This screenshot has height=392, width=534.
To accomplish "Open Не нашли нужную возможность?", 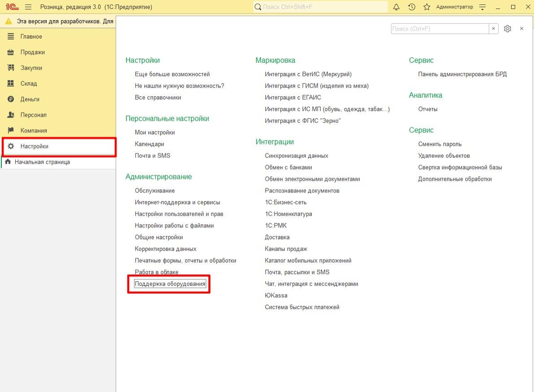I will (x=179, y=86).
